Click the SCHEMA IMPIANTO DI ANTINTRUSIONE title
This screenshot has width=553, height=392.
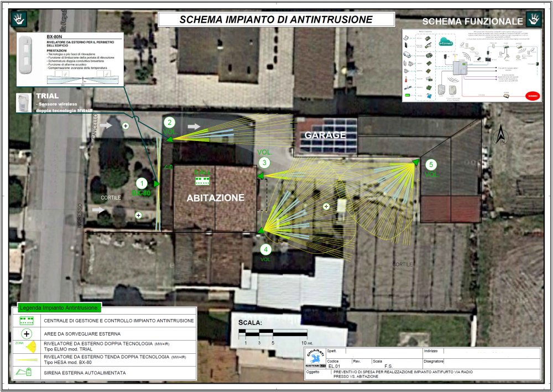[x=276, y=19]
